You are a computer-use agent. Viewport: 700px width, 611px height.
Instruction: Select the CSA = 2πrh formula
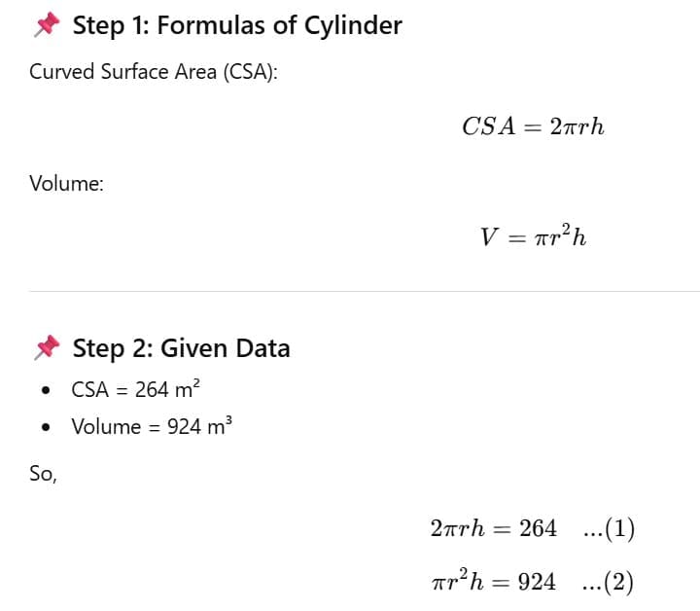[533, 126]
